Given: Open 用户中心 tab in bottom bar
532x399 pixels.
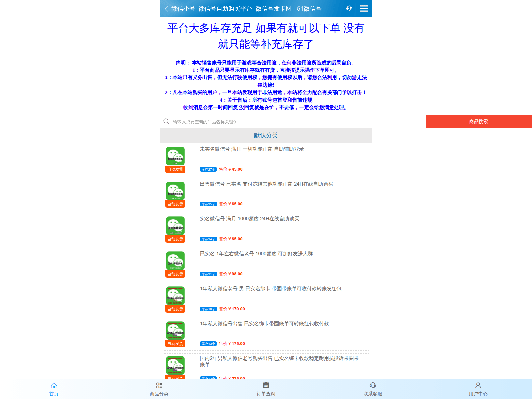Looking at the screenshot, I should (478, 389).
